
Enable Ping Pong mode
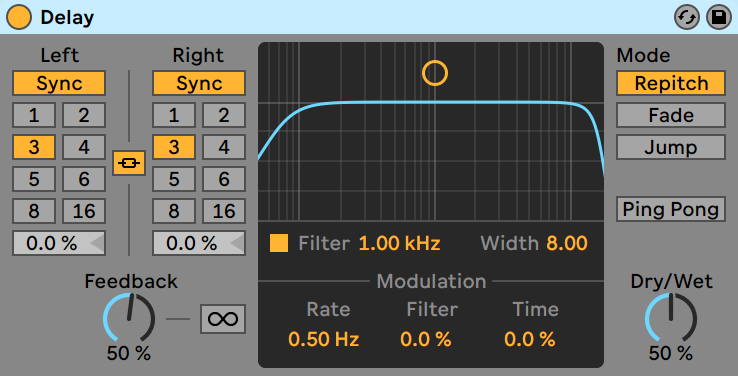pos(671,209)
